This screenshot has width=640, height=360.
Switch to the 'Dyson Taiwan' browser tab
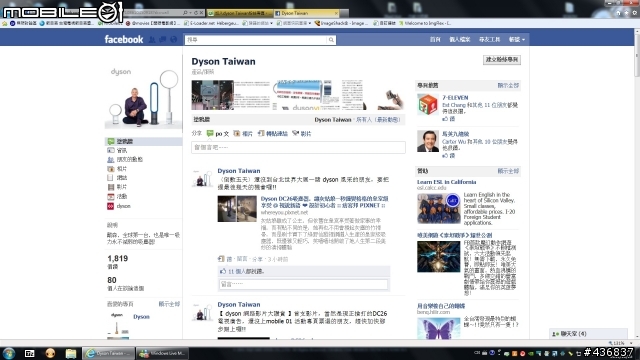pos(306,13)
